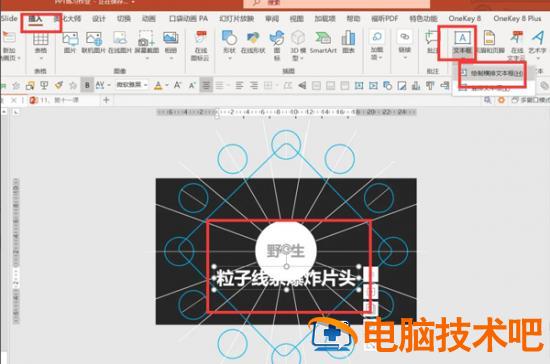
Task: Open the 特色功能 tab
Action: click(423, 19)
